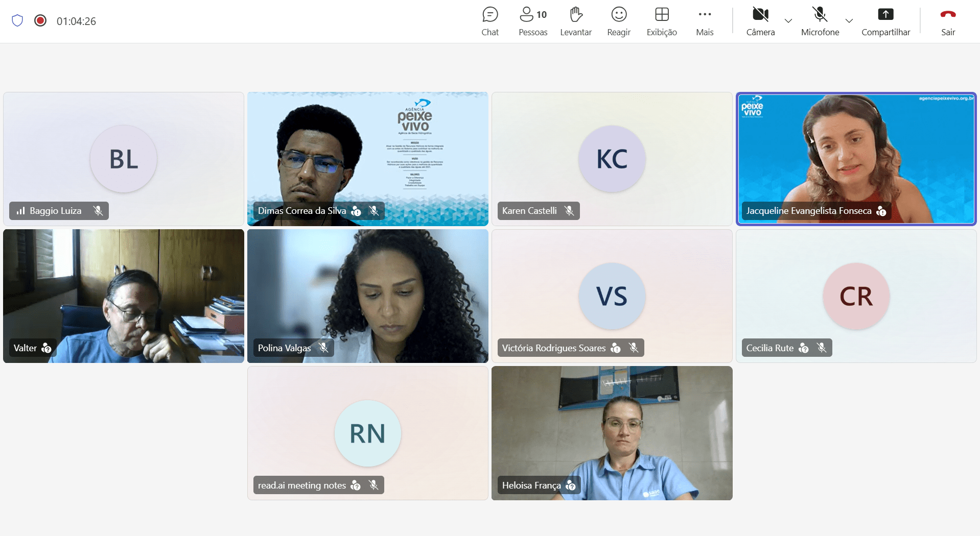Leave the meeting with Sair
Screen dimensions: 980x536
(x=948, y=21)
